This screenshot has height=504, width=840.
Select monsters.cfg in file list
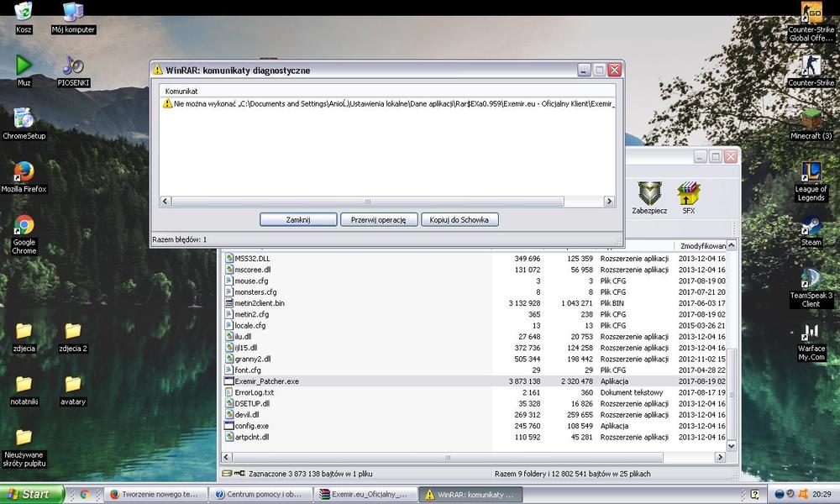(x=475, y=292)
